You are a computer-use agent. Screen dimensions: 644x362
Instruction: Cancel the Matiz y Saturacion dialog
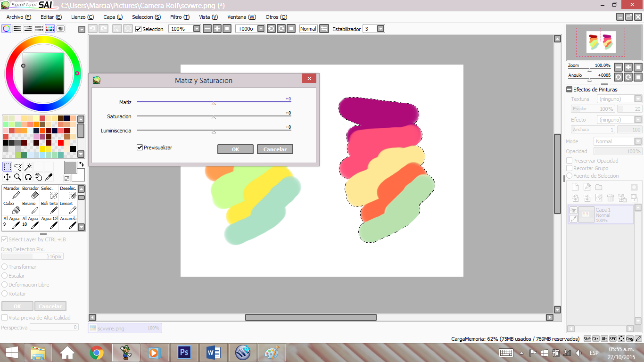275,149
